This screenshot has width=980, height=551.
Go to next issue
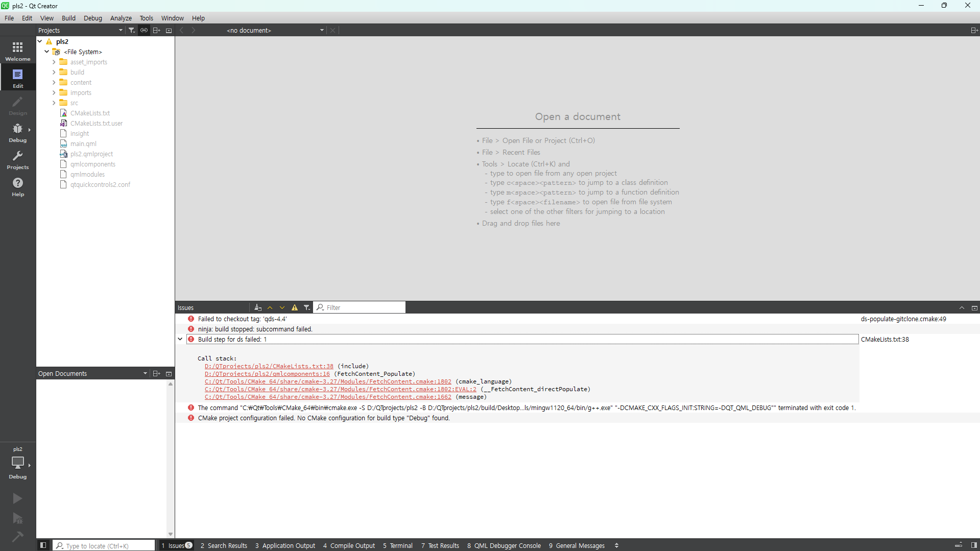[x=282, y=307]
